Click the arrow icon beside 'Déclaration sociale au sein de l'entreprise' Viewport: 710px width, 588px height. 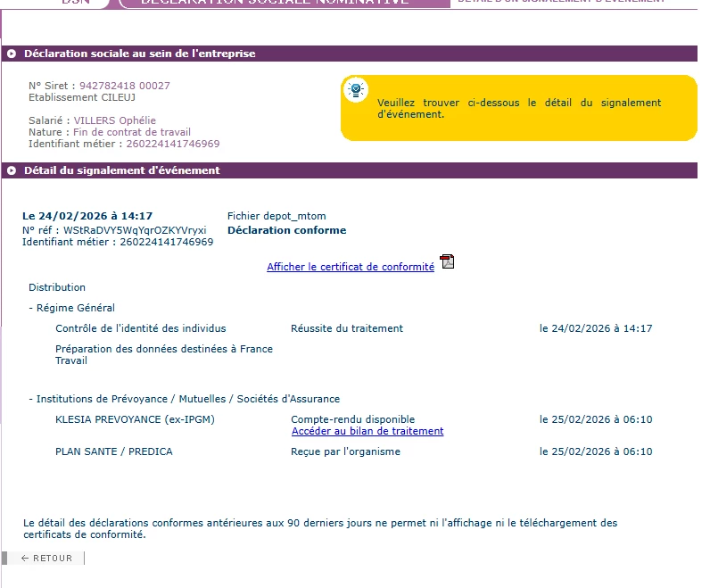12,54
